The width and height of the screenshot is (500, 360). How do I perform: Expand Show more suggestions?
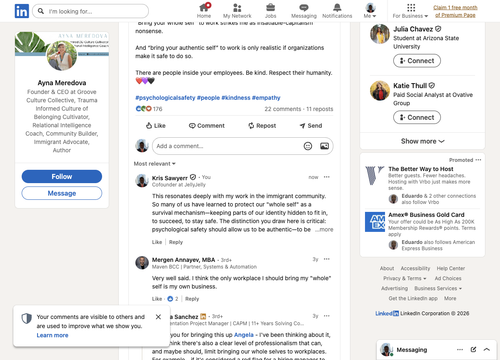(422, 141)
